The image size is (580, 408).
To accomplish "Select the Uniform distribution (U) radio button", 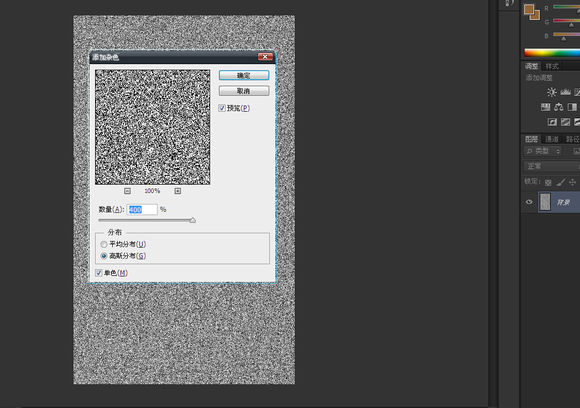I will pos(104,245).
